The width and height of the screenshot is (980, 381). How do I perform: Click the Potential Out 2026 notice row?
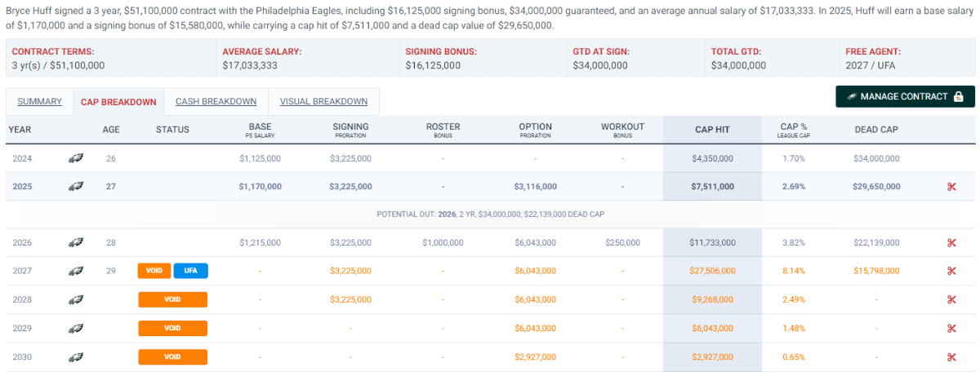(490, 215)
